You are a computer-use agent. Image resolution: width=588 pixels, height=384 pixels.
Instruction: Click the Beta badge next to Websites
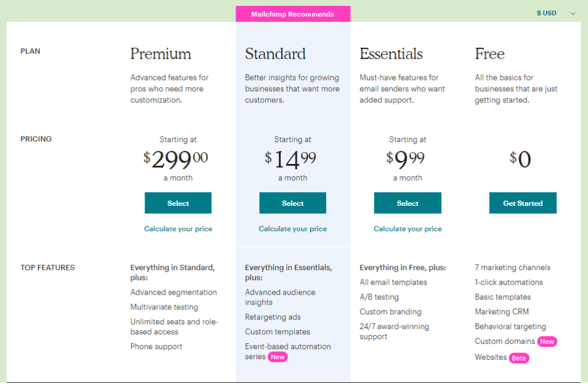519,358
